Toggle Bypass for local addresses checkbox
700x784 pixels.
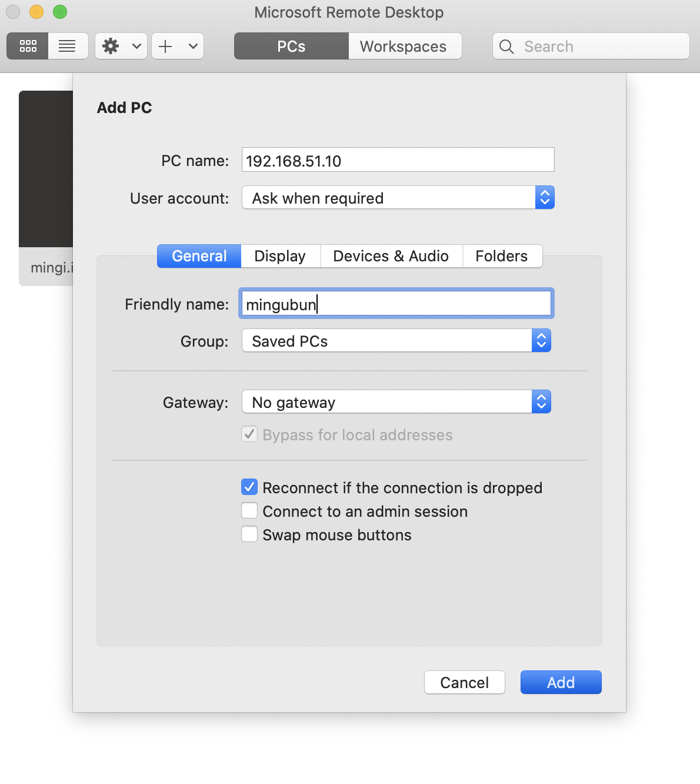click(x=249, y=434)
